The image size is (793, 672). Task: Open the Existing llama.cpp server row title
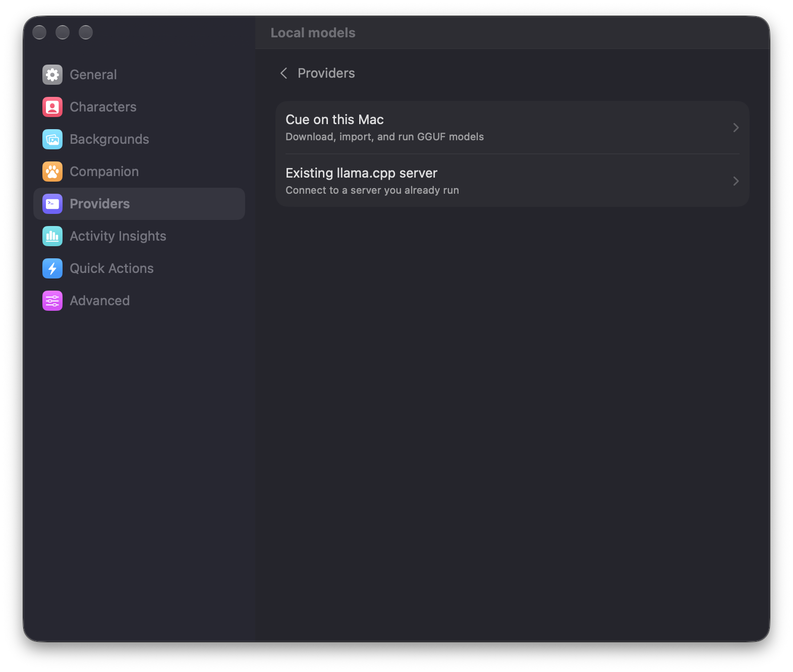point(361,173)
